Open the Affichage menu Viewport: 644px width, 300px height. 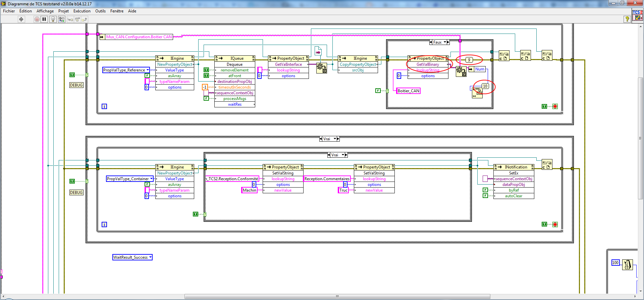(x=45, y=11)
